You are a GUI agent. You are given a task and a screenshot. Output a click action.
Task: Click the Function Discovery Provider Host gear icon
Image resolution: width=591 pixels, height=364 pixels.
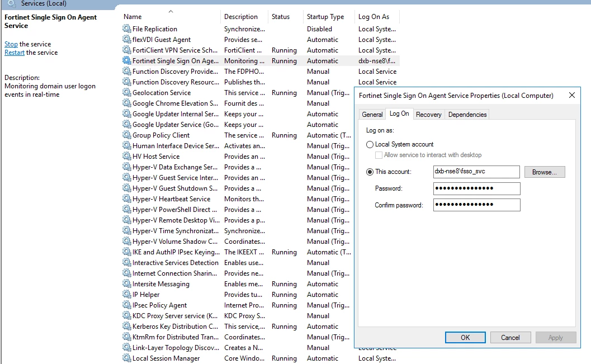(126, 71)
